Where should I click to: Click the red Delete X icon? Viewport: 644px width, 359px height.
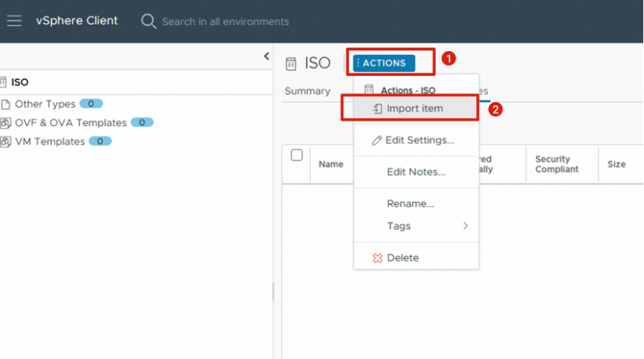pos(377,258)
